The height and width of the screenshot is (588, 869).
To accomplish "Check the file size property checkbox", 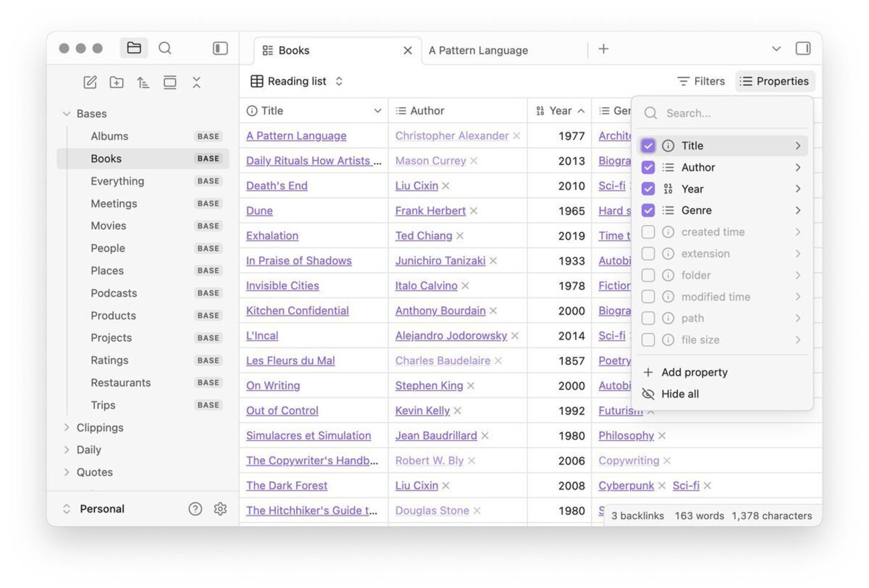I will click(648, 340).
